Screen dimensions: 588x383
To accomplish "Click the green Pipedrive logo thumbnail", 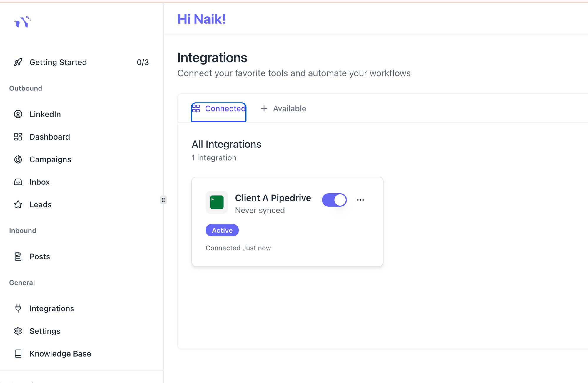I will click(217, 202).
